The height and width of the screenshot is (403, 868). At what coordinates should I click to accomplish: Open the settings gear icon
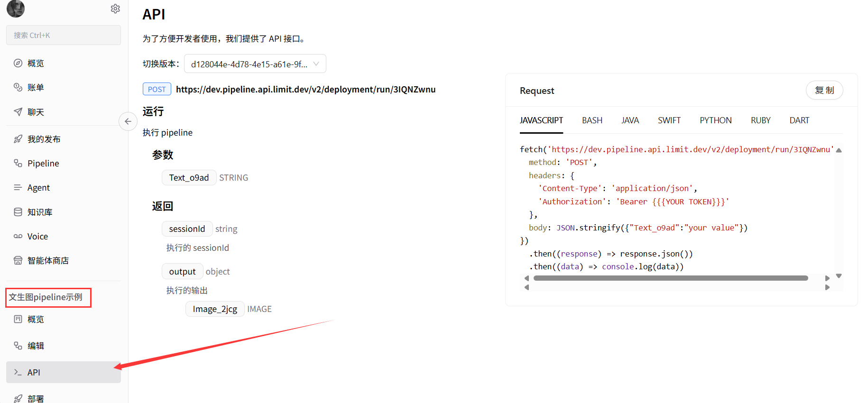pos(115,9)
